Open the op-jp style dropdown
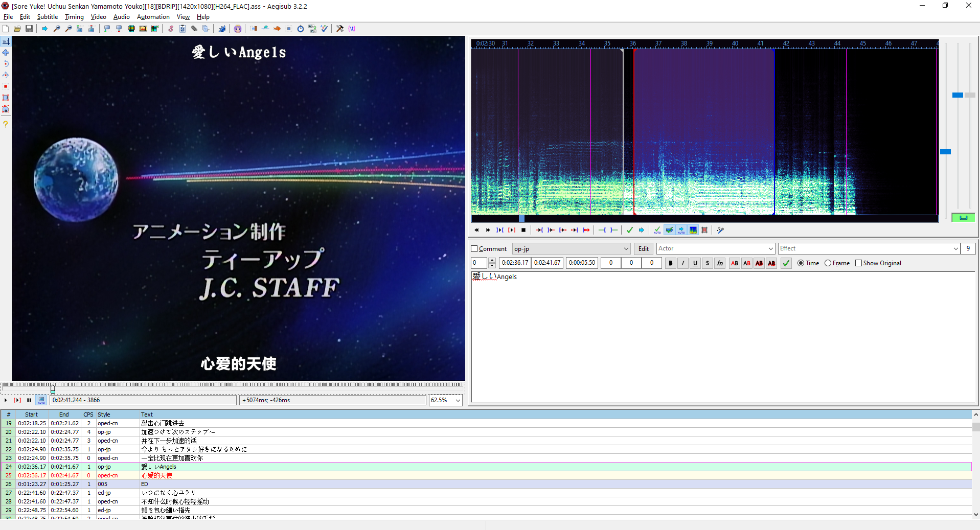Screen dimensions: 980x530 571,249
